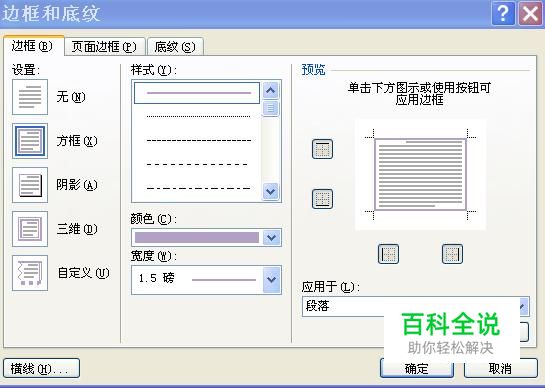Image resolution: width=545 pixels, height=388 pixels.
Task: Choose the 自定义 (Custom) border setting icon
Action: point(30,273)
